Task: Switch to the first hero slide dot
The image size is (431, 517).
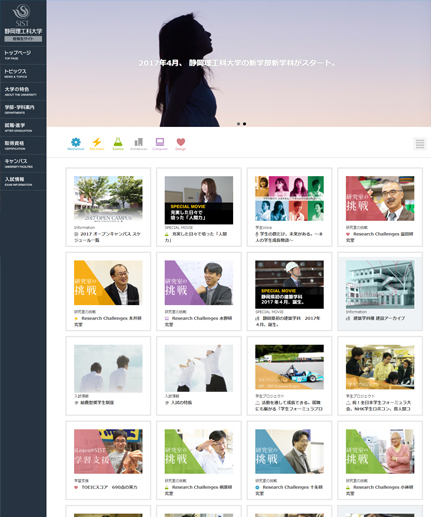Action: tap(238, 124)
